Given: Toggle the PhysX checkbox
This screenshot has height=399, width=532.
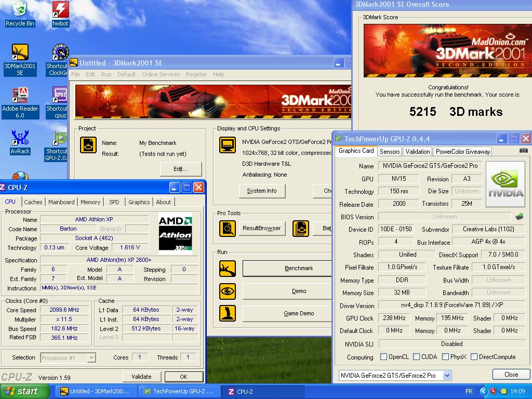Looking at the screenshot, I should click(445, 357).
